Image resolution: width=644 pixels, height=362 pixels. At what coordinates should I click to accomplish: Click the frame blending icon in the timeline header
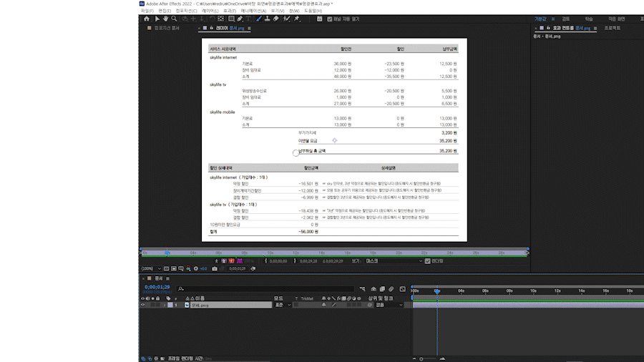382,289
